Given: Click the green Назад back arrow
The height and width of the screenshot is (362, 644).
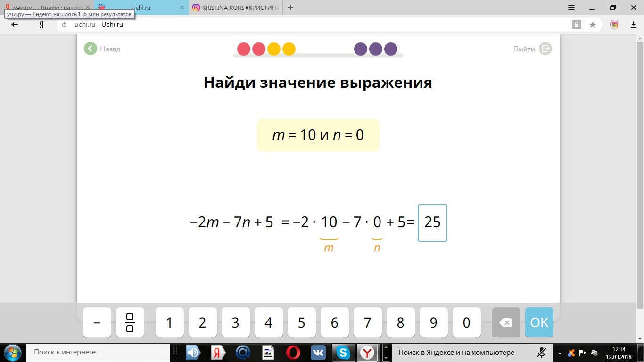Looking at the screenshot, I should click(91, 49).
